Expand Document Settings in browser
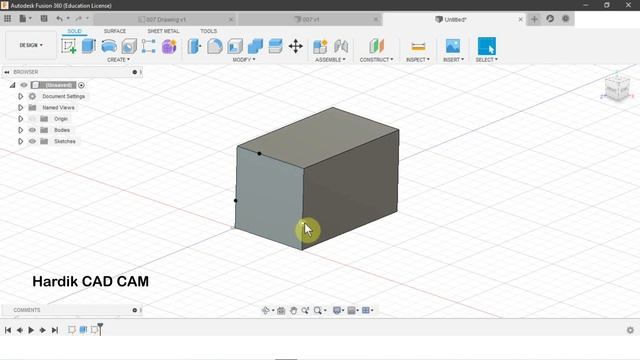Screen dimensions: 640x360 coord(20,96)
